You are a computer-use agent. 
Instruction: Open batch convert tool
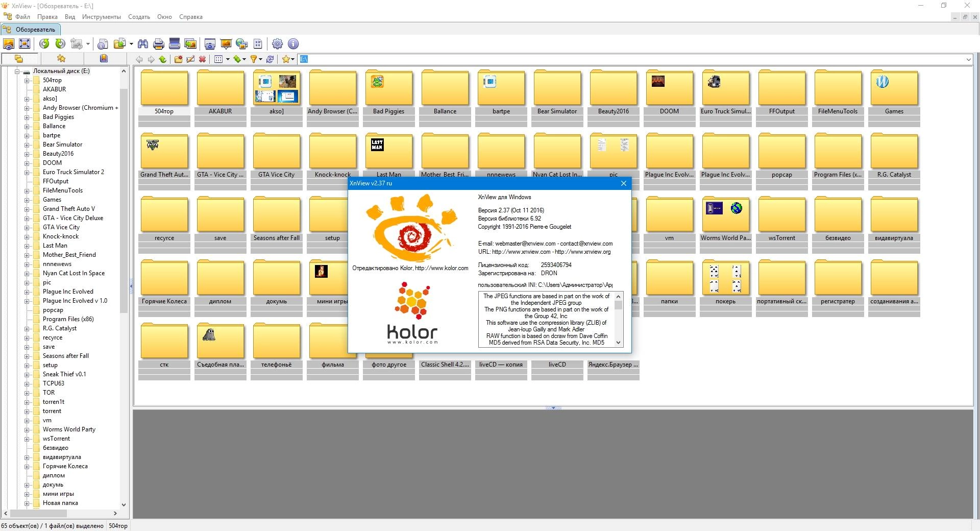click(190, 44)
